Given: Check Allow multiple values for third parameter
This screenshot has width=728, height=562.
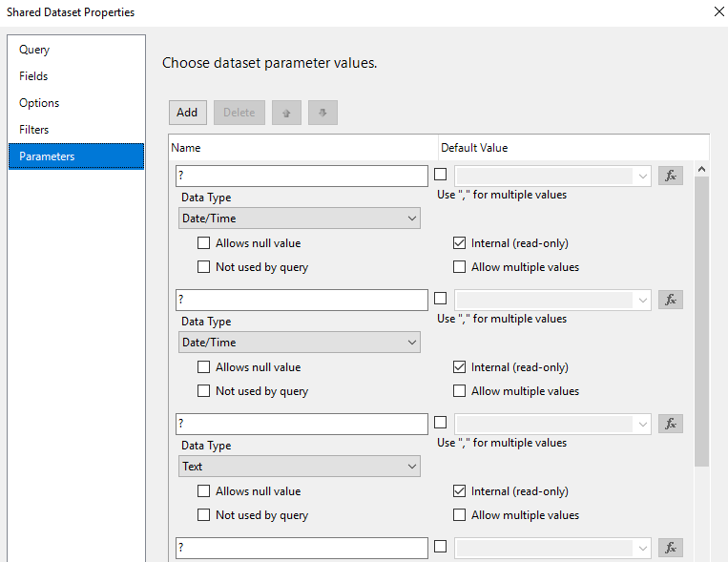Looking at the screenshot, I should pos(460,515).
